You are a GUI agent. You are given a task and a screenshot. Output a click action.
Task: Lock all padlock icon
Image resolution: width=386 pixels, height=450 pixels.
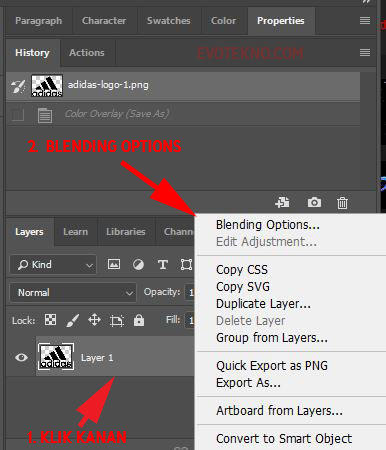tap(139, 320)
